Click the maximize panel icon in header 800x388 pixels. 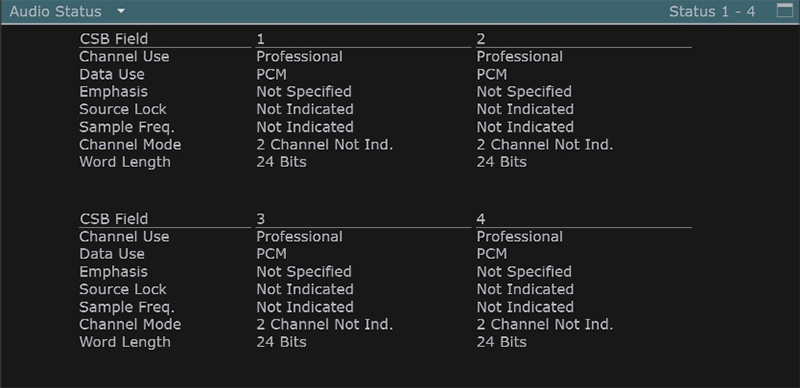coord(785,11)
